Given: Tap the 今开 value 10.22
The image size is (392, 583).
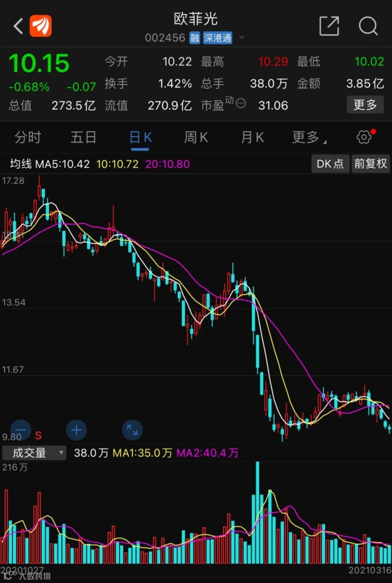Looking at the screenshot, I should click(177, 62).
